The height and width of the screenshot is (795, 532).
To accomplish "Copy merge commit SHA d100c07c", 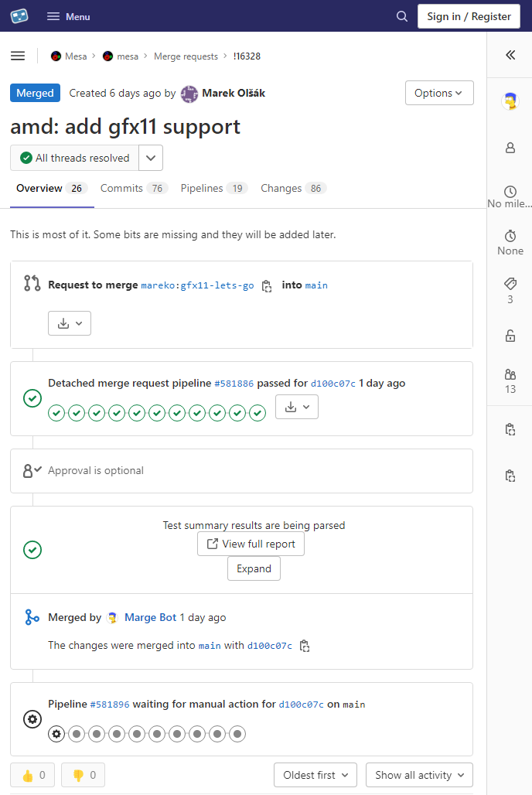I will 305,646.
